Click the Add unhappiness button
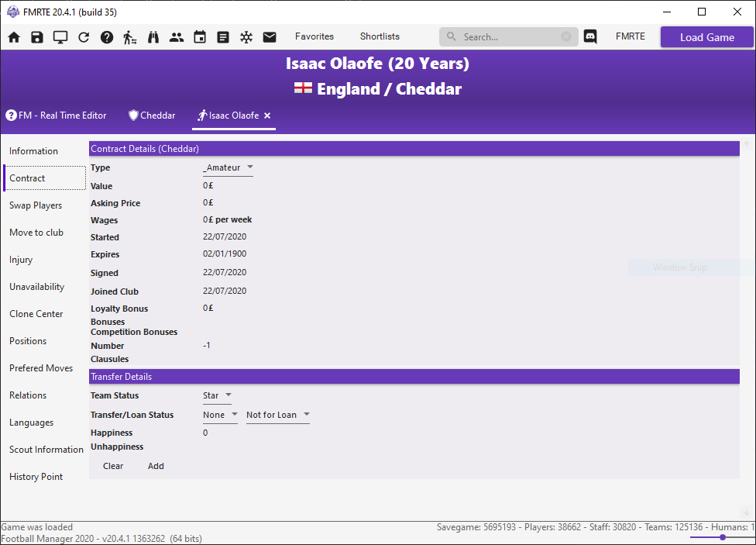756x545 pixels. pos(156,467)
